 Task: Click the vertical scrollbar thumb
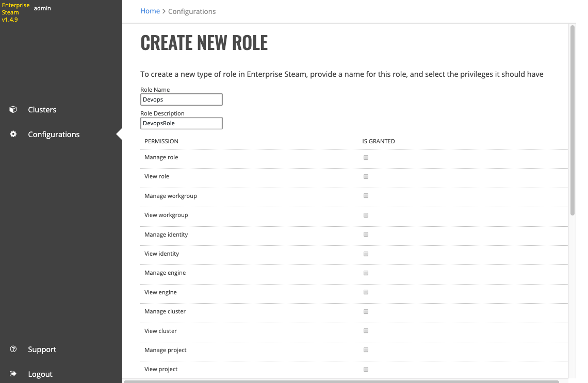pos(572,120)
